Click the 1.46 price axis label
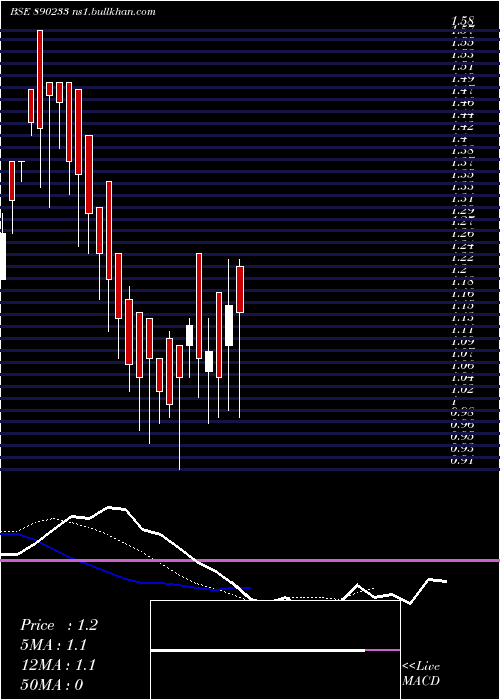500x700 pixels. click(463, 103)
